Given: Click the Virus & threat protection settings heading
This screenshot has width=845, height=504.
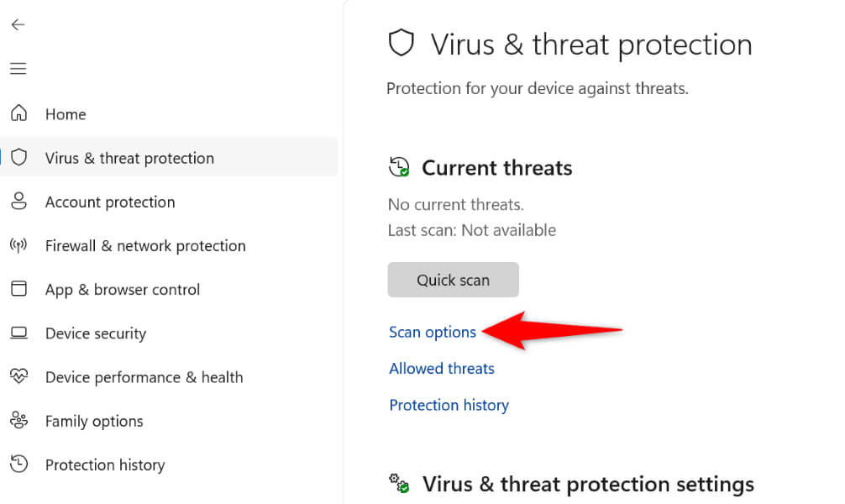Looking at the screenshot, I should pyautogui.click(x=588, y=484).
